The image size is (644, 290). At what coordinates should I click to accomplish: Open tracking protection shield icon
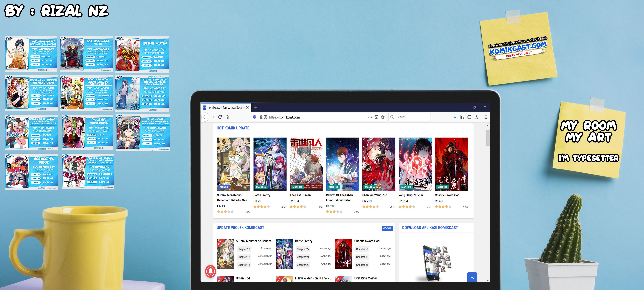point(254,117)
